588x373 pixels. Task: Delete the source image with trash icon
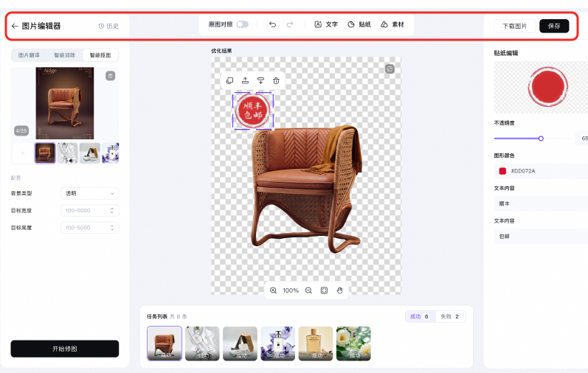pyautogui.click(x=110, y=76)
